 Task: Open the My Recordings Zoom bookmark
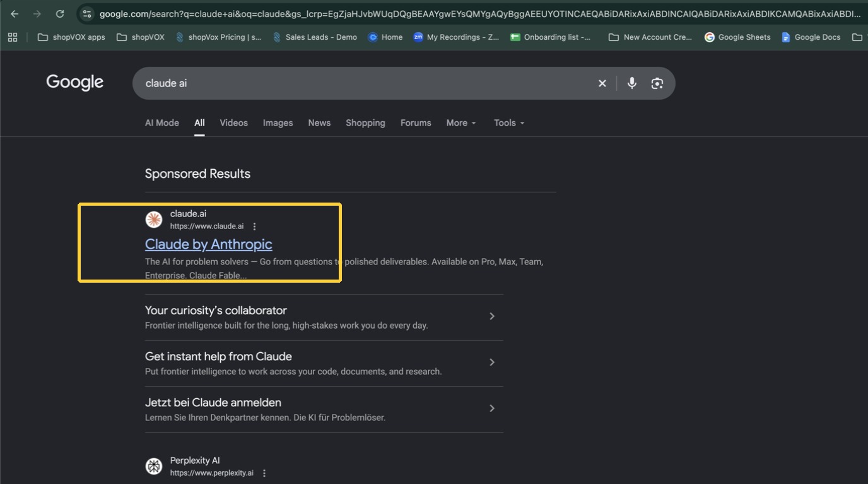click(456, 37)
